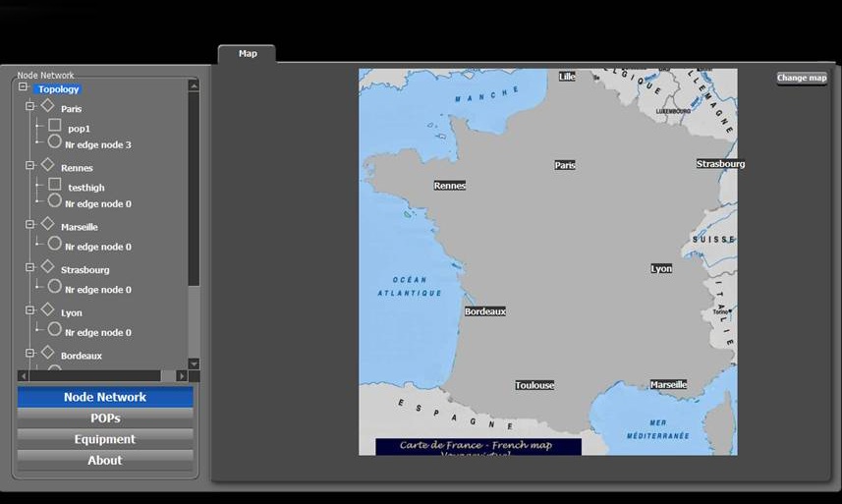Select the Topology tree item
The width and height of the screenshot is (842, 504).
point(58,89)
